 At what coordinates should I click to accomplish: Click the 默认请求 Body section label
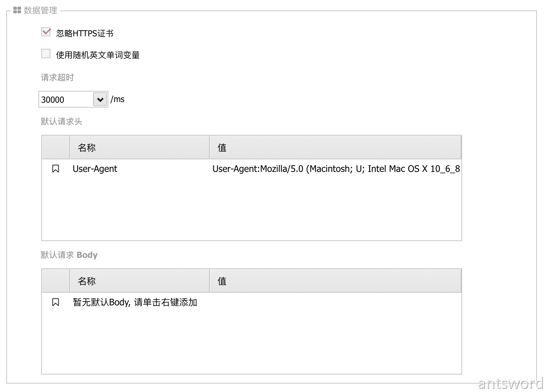pyautogui.click(x=69, y=255)
